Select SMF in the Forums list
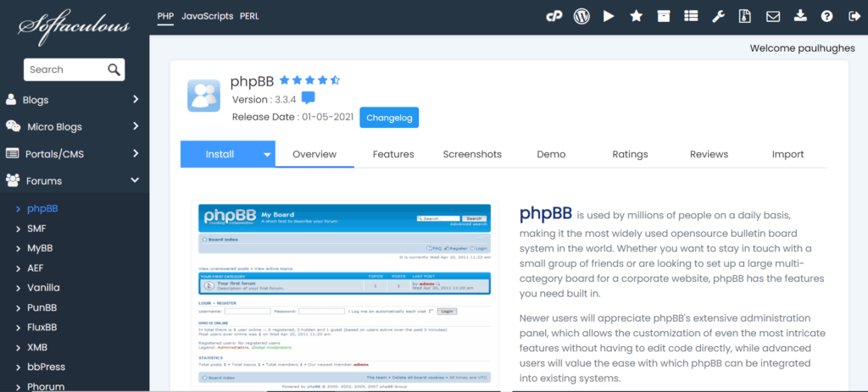 click(x=36, y=229)
